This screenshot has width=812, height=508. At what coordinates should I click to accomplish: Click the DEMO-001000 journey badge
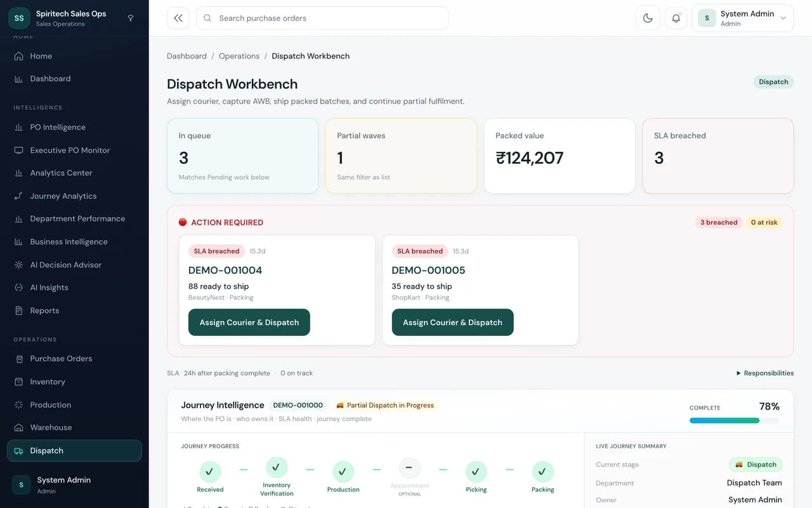(298, 405)
